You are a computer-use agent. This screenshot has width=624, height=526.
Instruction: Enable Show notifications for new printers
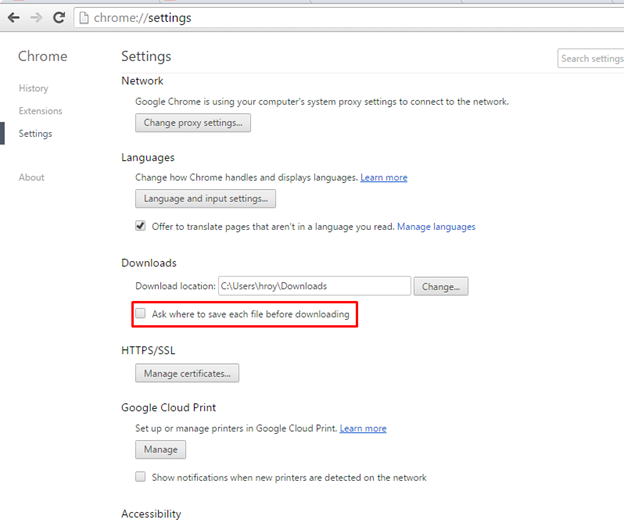(x=141, y=477)
